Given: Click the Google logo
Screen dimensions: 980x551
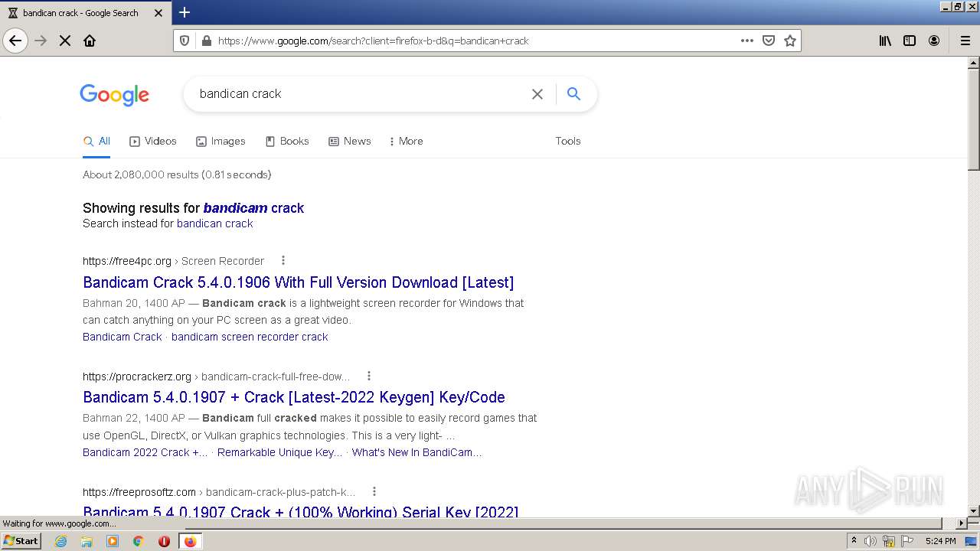Looking at the screenshot, I should 114,95.
